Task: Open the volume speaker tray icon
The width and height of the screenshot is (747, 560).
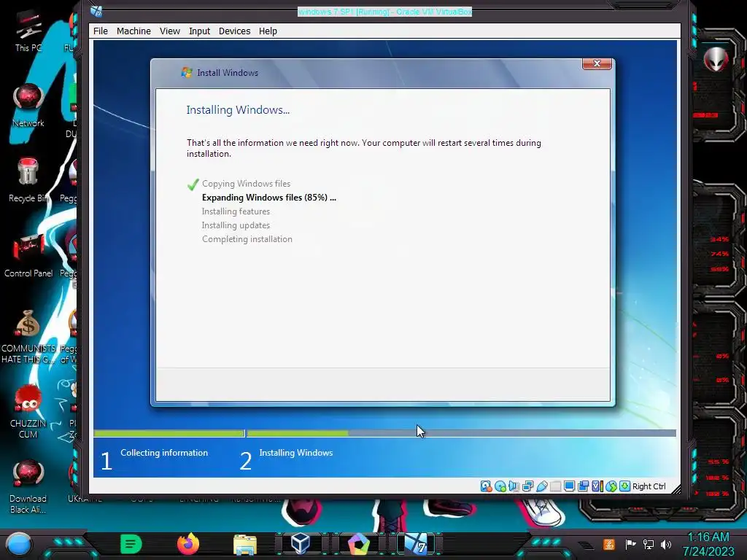Action: click(x=666, y=544)
